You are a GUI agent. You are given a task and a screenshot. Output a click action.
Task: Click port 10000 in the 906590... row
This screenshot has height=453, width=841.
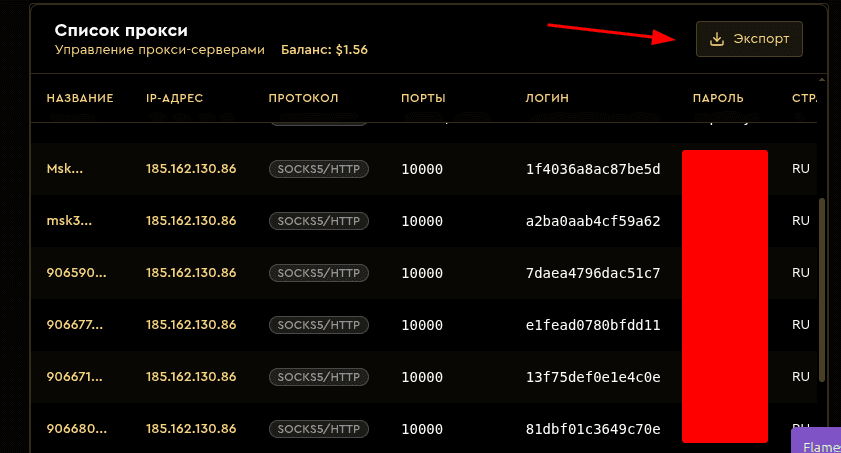tap(422, 273)
